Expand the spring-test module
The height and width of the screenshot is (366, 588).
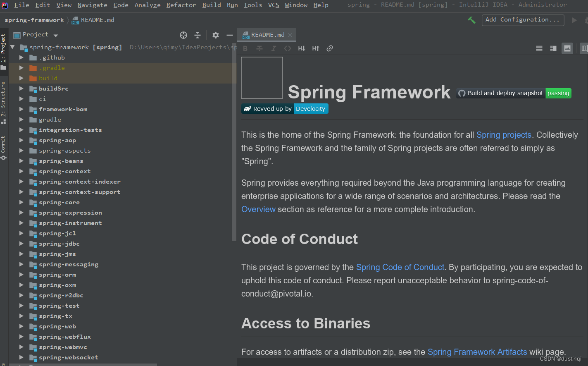(x=21, y=306)
